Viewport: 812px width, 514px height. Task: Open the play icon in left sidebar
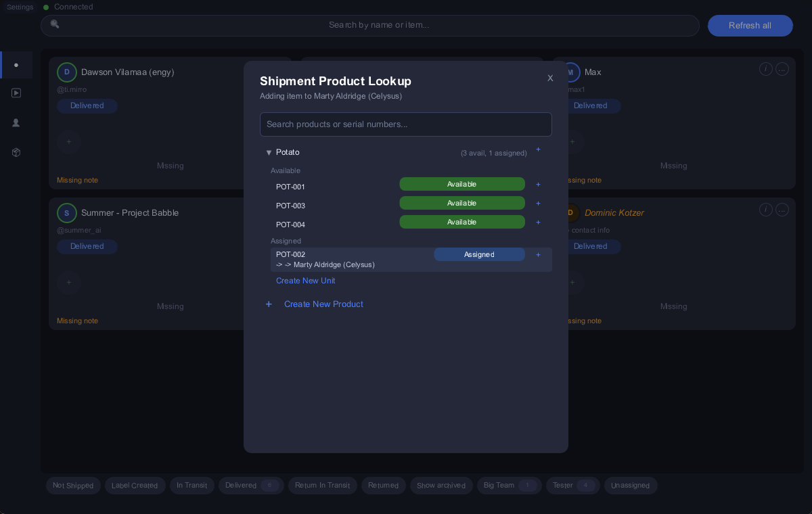[16, 93]
